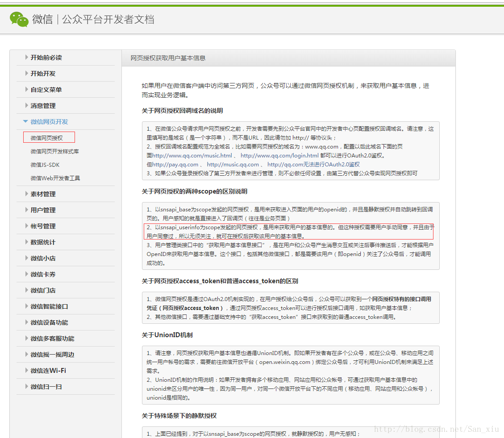Open the 自定义菜单 menu item
Image resolution: width=504 pixels, height=438 pixels.
pos(46,90)
